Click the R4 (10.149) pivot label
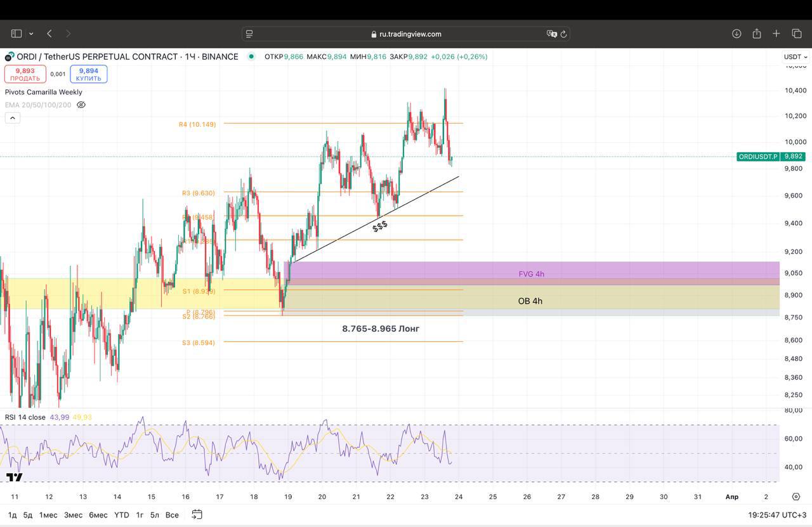Screen dimensions: 812x527 point(197,124)
